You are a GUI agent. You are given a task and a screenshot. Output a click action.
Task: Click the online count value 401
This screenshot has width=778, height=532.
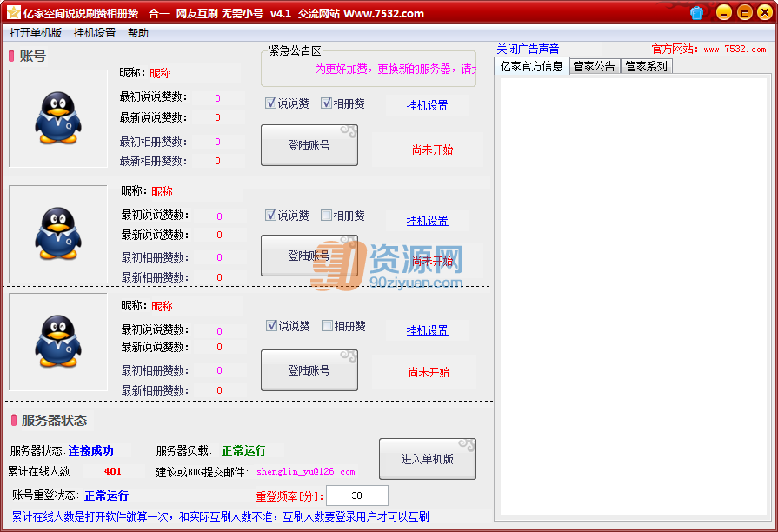(113, 471)
